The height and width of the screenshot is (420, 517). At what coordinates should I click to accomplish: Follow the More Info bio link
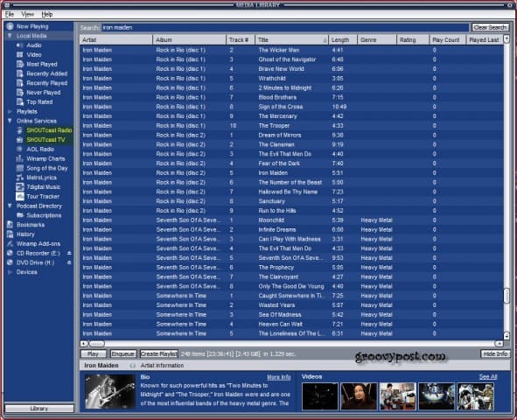[x=279, y=377]
